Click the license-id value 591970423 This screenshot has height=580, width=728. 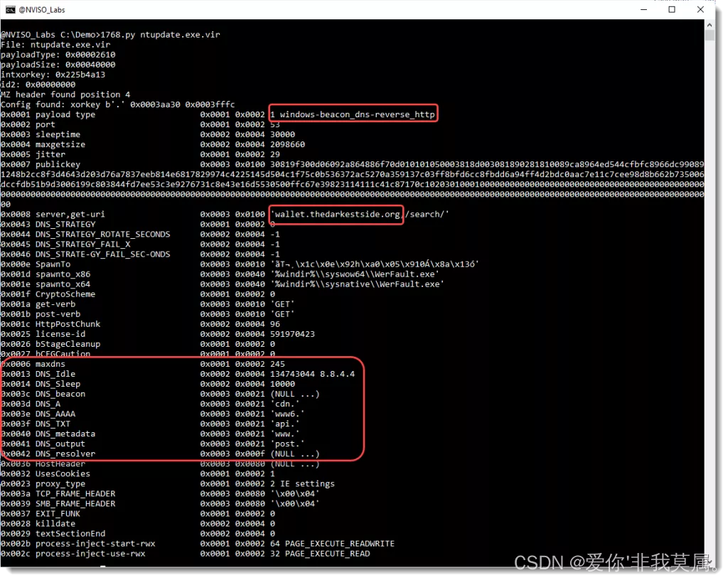[x=292, y=334]
